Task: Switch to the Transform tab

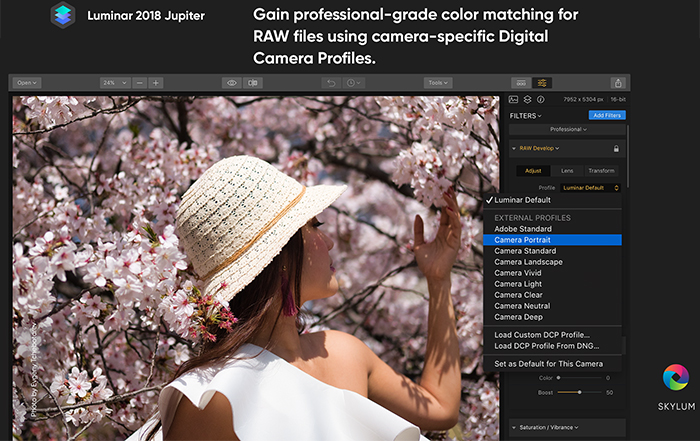Action: pos(601,171)
